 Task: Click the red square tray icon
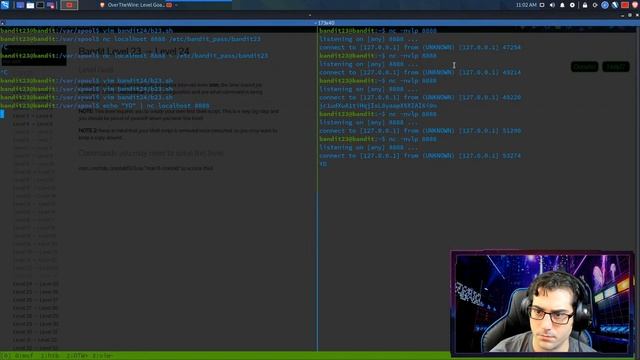(625, 5)
